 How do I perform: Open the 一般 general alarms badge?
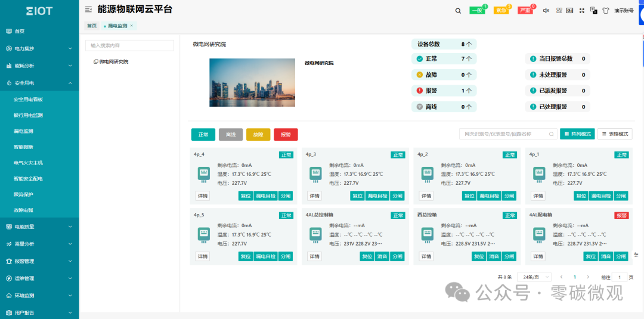pos(477,10)
